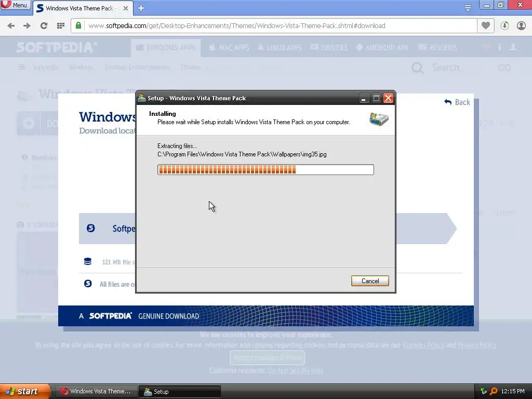Click the Desktop Enhancements breadcrumb

tap(137, 67)
